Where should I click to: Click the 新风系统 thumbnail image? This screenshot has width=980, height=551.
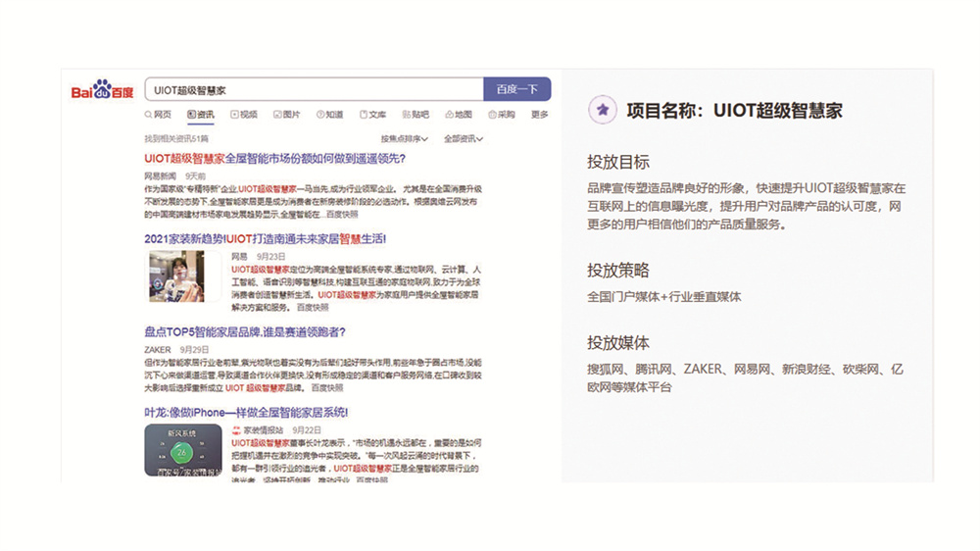coord(183,449)
